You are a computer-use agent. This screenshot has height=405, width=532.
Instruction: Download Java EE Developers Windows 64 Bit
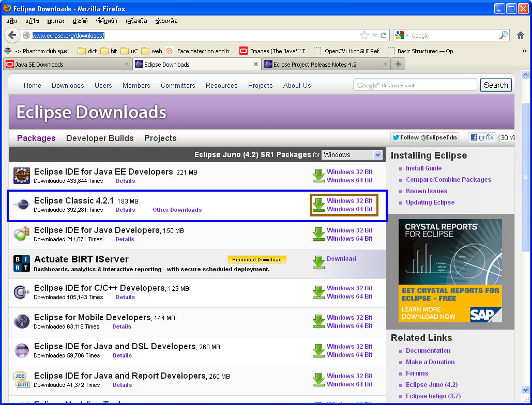(x=349, y=180)
